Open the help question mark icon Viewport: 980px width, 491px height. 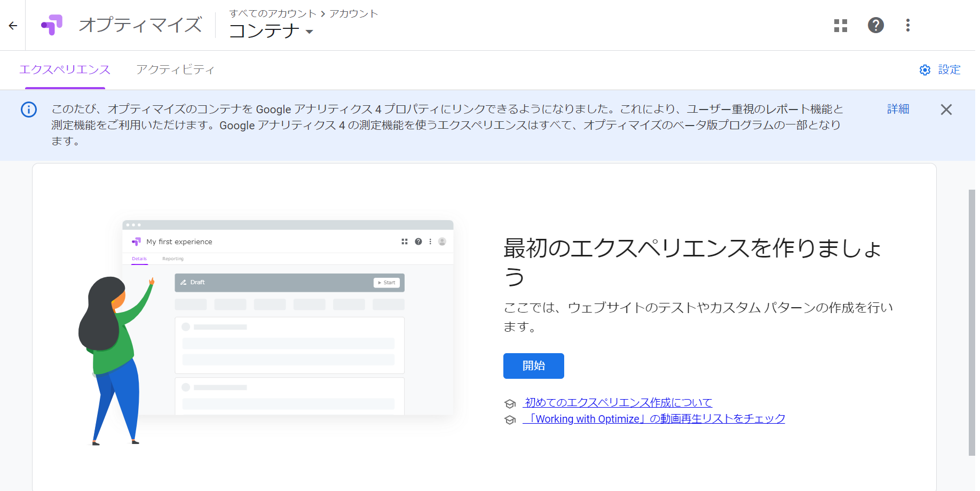click(x=876, y=25)
